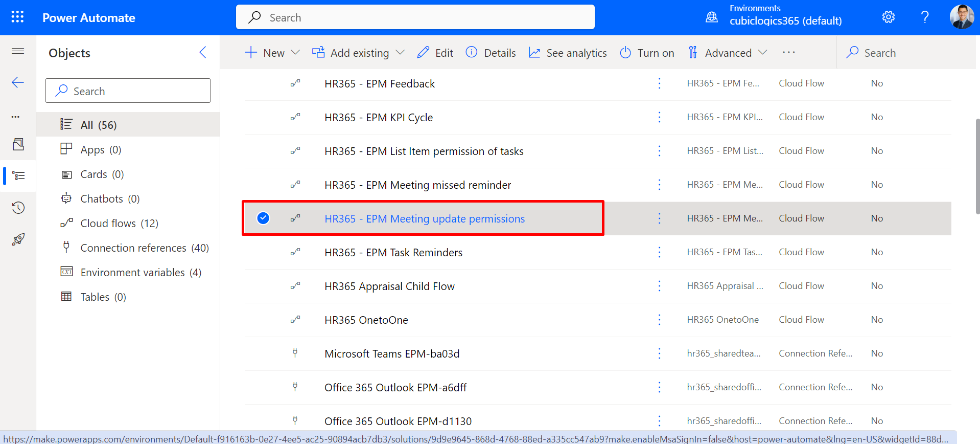Open more options for Meeting update permissions row

coord(659,218)
